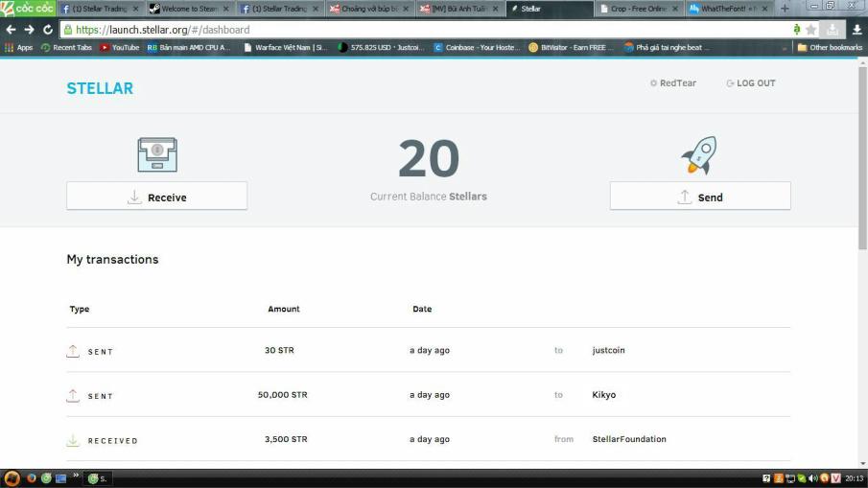Open the Cốc Cốc browser menu logo
The height and width of the screenshot is (488, 868).
point(28,9)
